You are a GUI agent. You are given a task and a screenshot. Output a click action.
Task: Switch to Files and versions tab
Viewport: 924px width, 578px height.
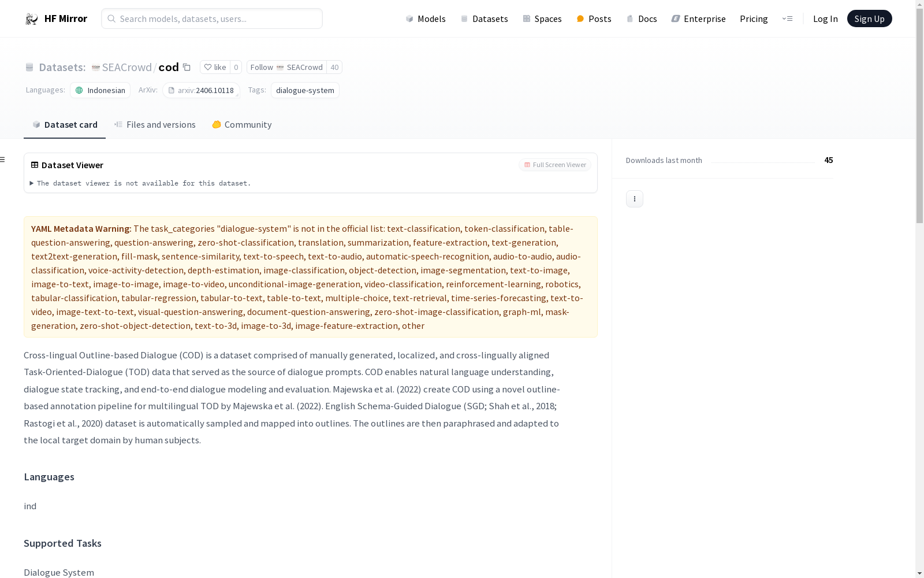point(155,125)
